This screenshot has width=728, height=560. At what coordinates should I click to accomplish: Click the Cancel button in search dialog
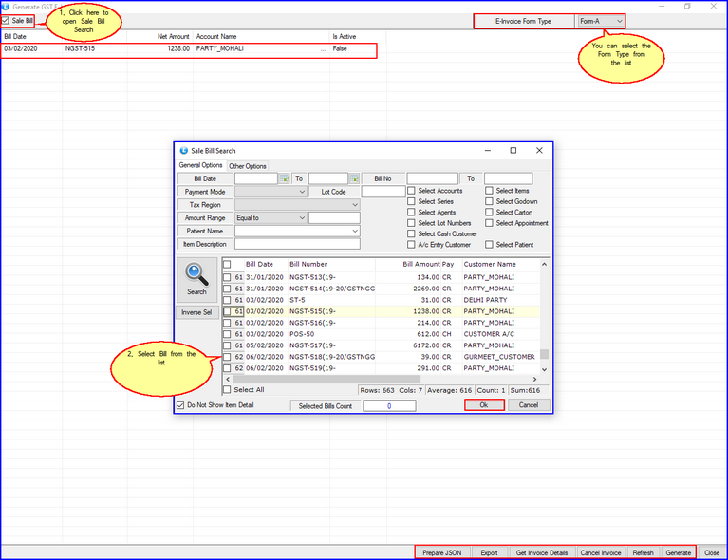click(x=529, y=405)
